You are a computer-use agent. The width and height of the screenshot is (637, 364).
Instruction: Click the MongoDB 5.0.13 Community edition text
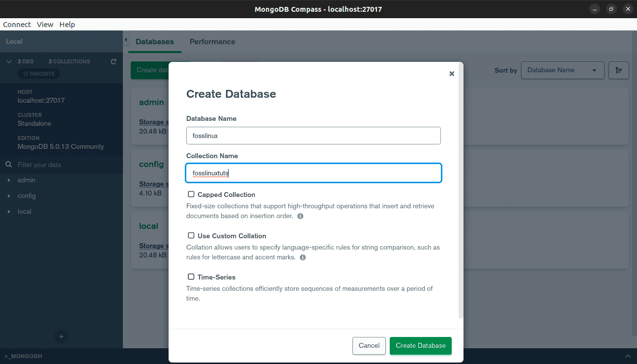[x=61, y=146]
